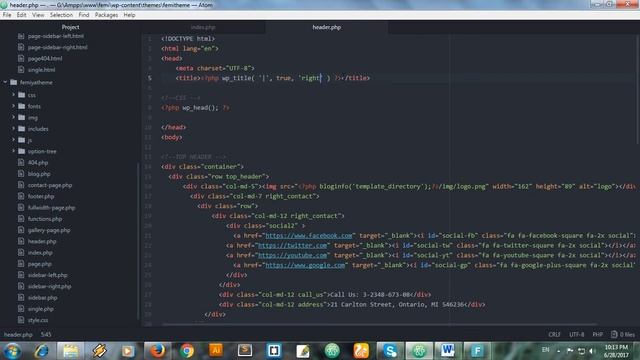Expand the option-tree folder

[x=13, y=151]
